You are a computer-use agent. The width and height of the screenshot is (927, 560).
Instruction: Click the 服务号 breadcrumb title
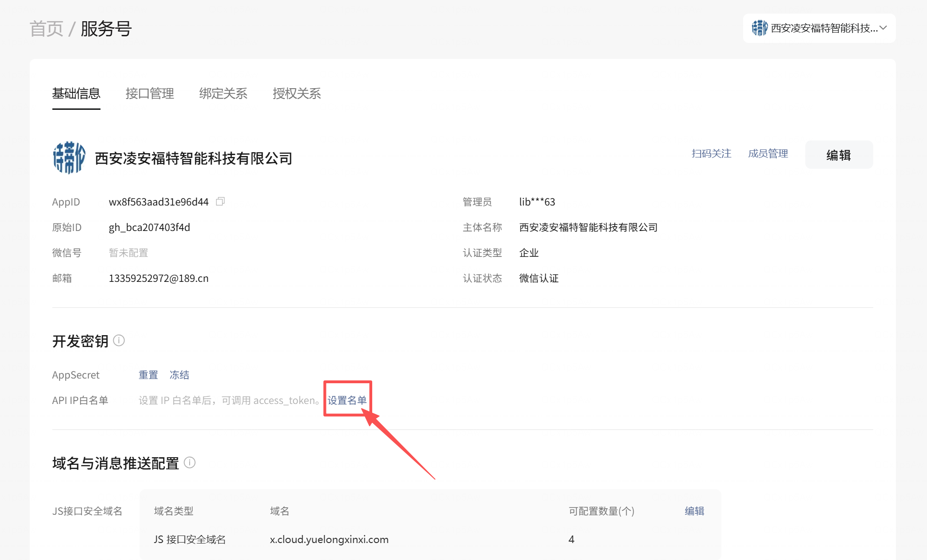[x=106, y=29]
